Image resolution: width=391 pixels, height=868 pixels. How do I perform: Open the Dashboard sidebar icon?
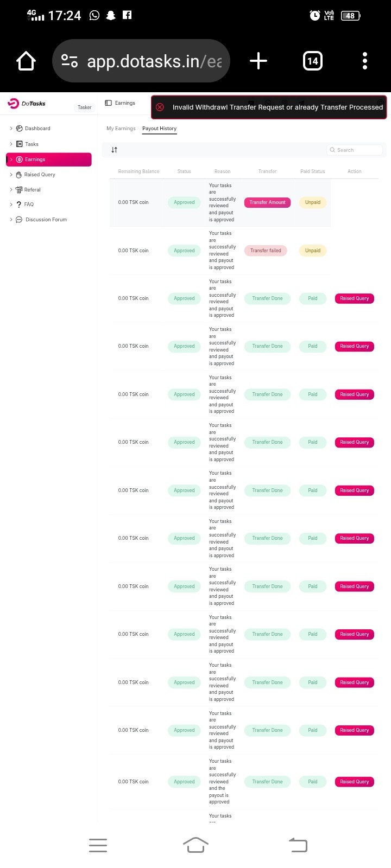point(20,129)
